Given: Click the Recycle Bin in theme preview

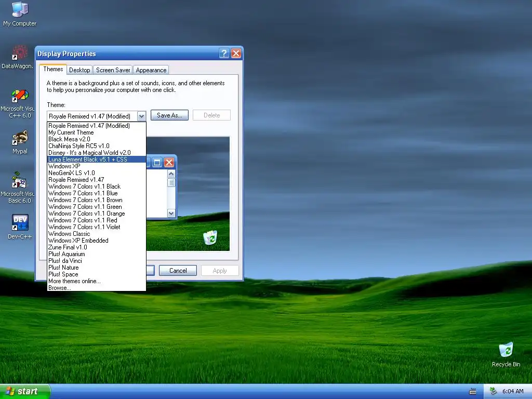Looking at the screenshot, I should [210, 237].
